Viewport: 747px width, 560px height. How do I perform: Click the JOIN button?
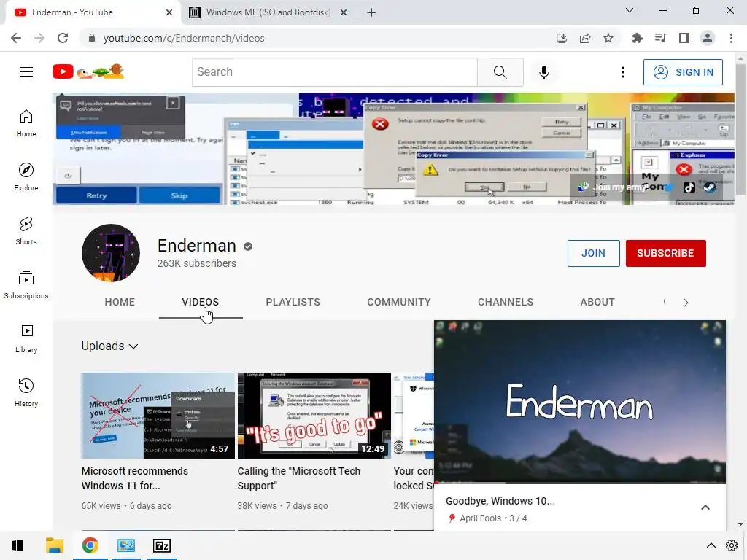(x=594, y=253)
